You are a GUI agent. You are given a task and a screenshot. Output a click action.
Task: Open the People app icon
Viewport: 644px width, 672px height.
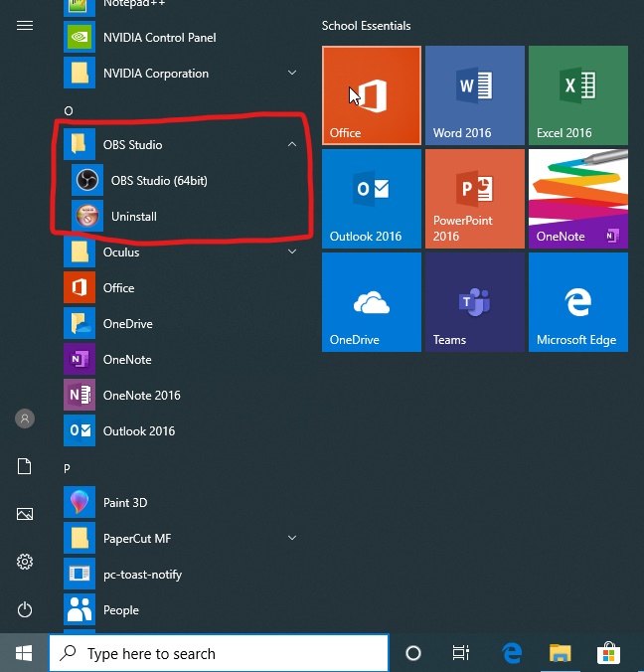[x=80, y=609]
